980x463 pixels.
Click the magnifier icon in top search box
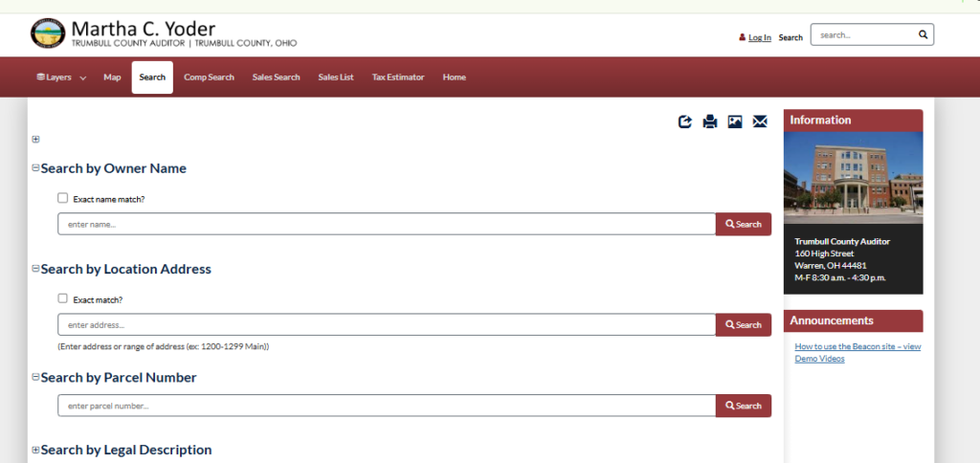[x=923, y=34]
